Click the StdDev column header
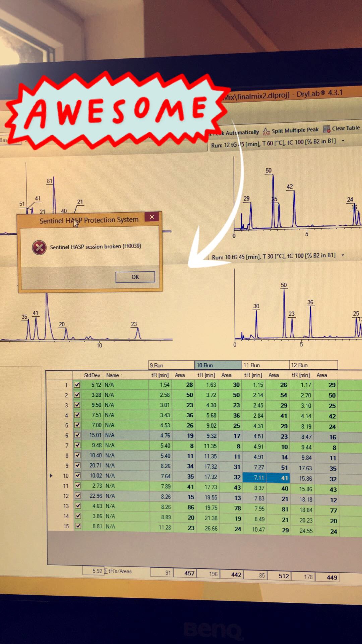Screen dimensions: 362x644 click(x=92, y=375)
